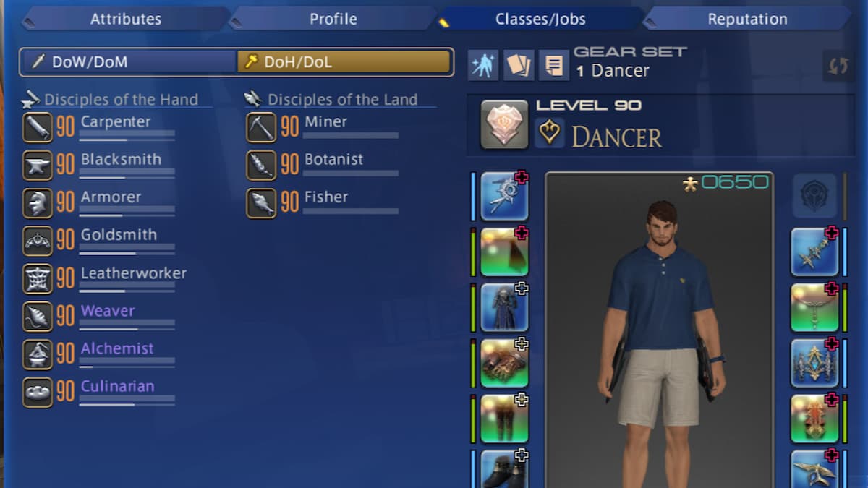Choose the Fisher class icon
868x488 pixels.
click(261, 203)
